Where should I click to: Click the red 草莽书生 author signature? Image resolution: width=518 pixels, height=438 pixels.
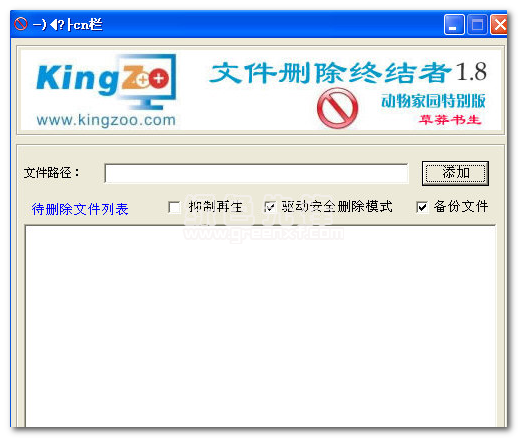coord(450,120)
